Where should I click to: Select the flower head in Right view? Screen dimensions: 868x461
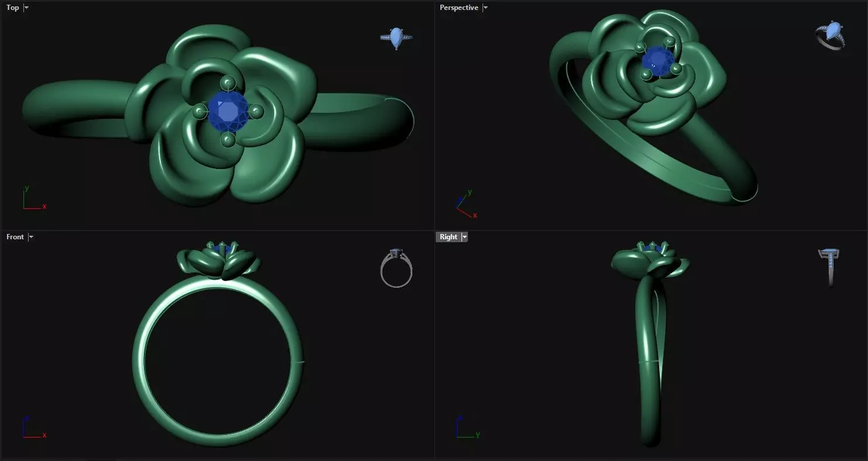pos(649,260)
